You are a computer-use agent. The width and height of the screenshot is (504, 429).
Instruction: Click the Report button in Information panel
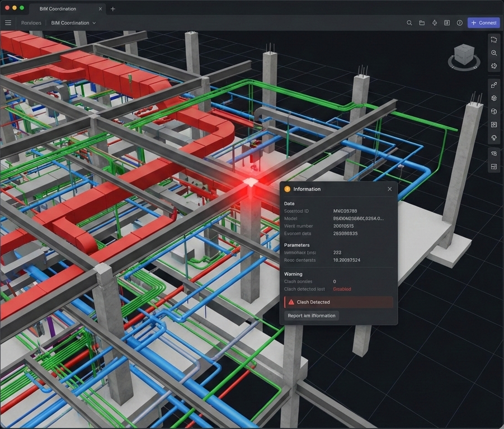(312, 315)
